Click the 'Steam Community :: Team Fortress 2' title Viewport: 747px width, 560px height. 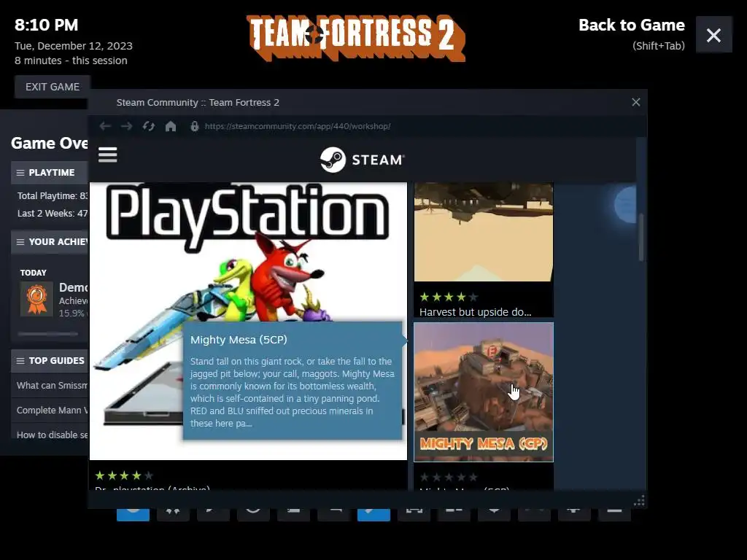coord(198,102)
